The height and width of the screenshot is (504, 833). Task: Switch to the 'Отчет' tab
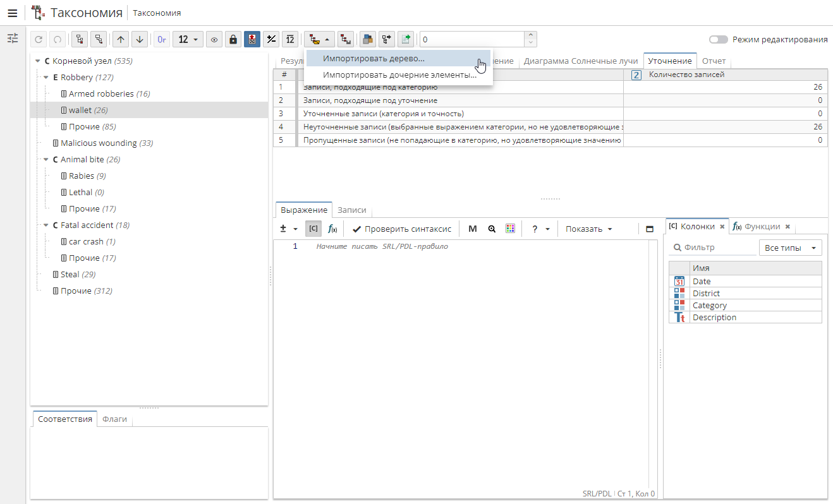[x=714, y=61]
